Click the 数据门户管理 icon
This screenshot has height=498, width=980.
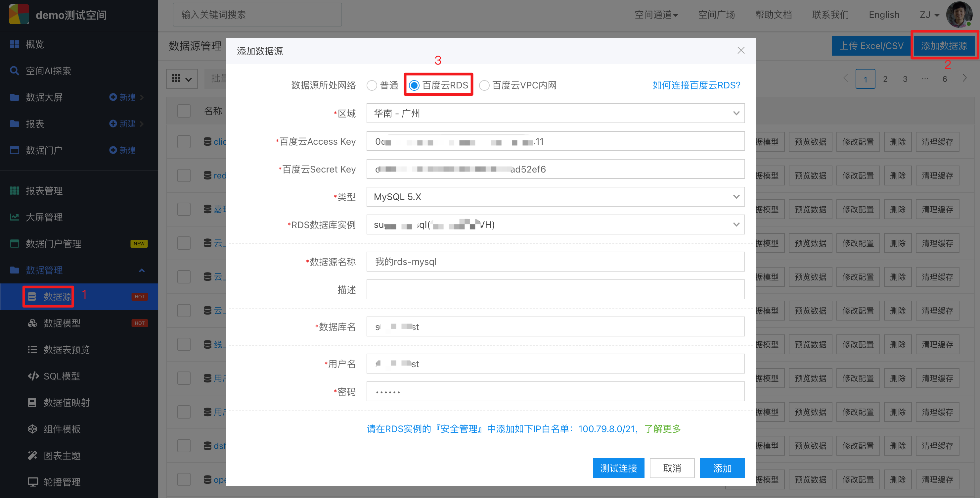pos(15,244)
